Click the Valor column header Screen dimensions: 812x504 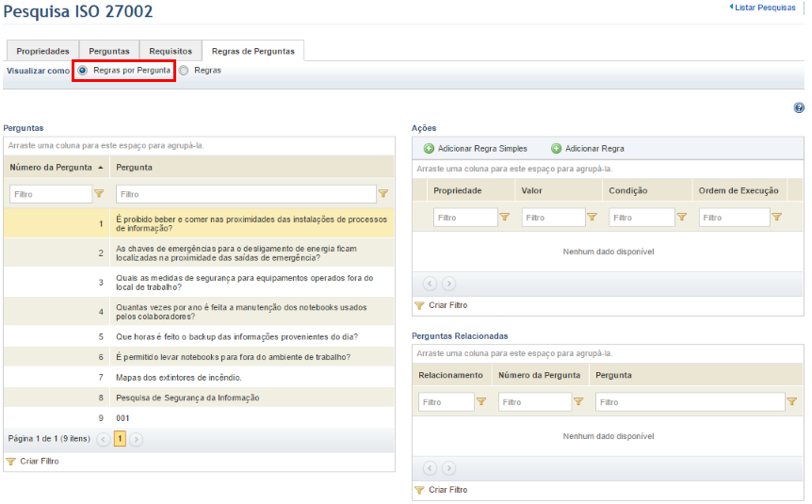[559, 190]
